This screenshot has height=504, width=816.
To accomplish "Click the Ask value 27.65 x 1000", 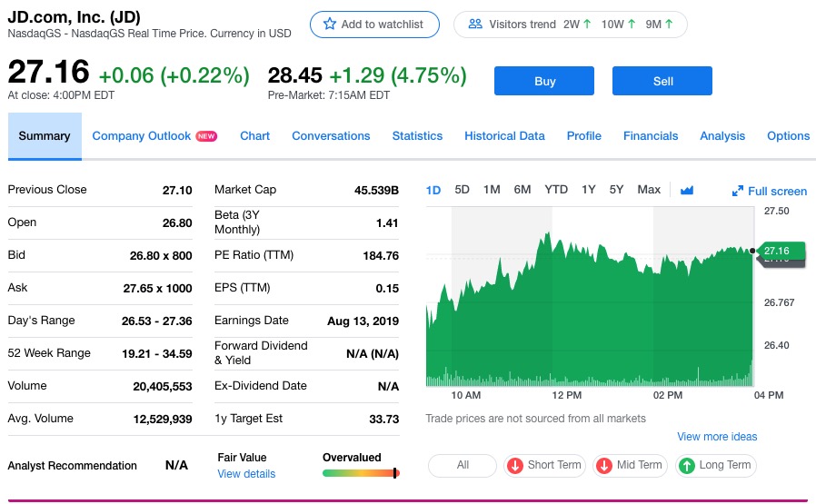I will click(x=158, y=289).
